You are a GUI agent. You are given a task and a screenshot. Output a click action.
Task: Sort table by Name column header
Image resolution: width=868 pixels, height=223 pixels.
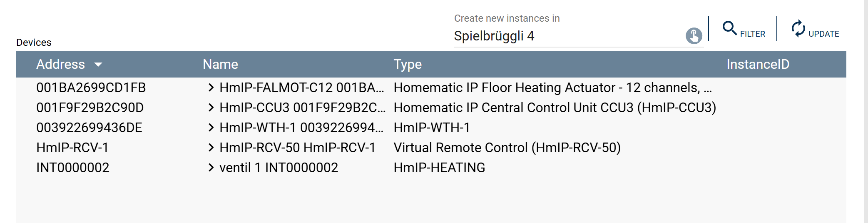[220, 65]
